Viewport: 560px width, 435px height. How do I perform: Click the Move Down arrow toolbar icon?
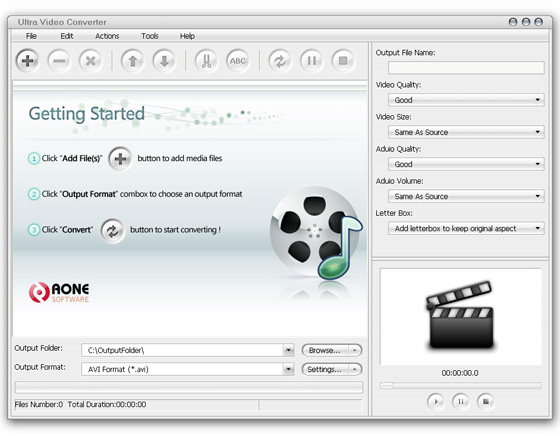coord(164,61)
